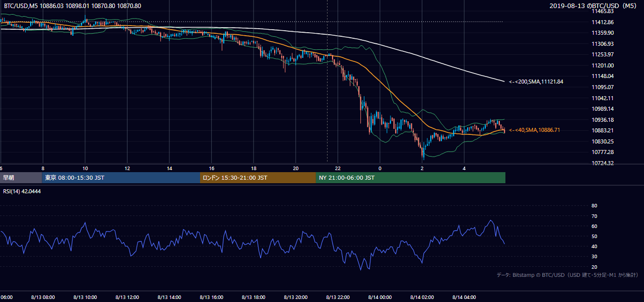Viewport: 644px width, 302px height.
Task: Click the Bitstamp data source note
Action: (x=567, y=275)
